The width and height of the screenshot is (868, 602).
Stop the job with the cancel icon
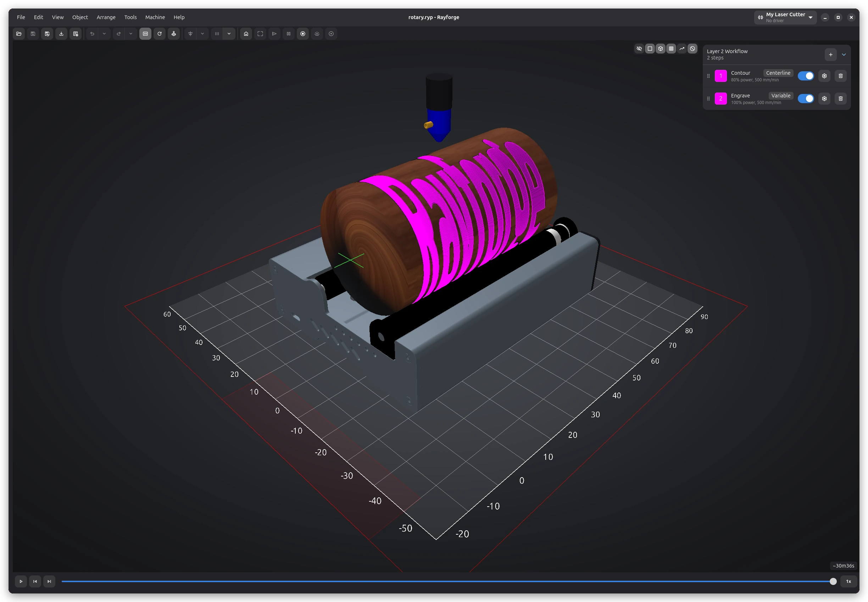(302, 34)
